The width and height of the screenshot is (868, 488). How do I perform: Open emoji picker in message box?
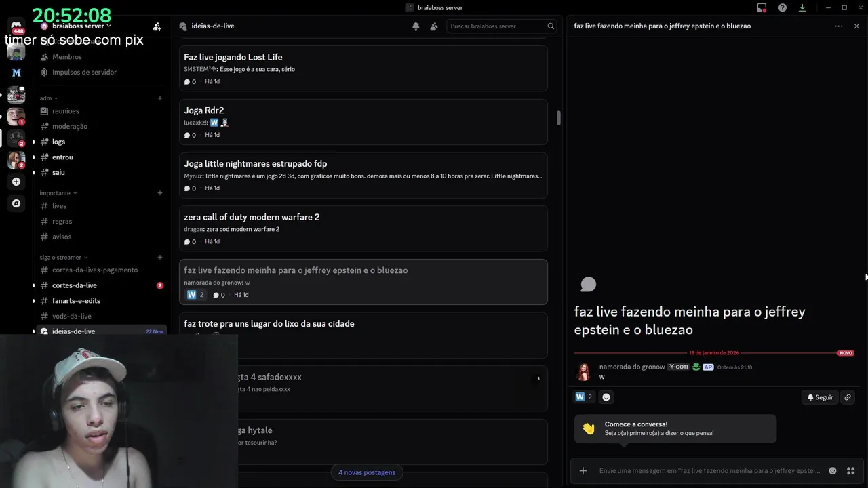point(833,470)
